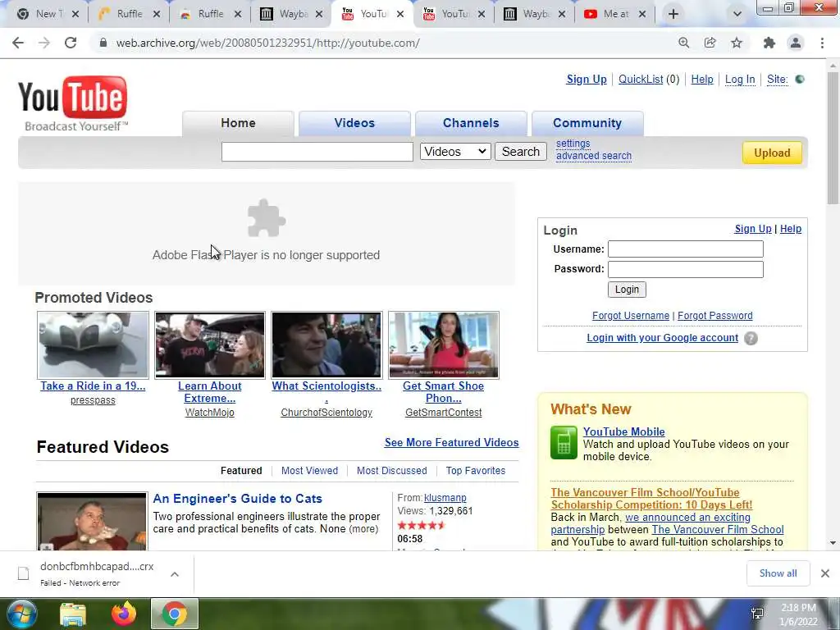Open the Videos search type dropdown
Viewport: 840px width, 630px height.
pos(455,152)
